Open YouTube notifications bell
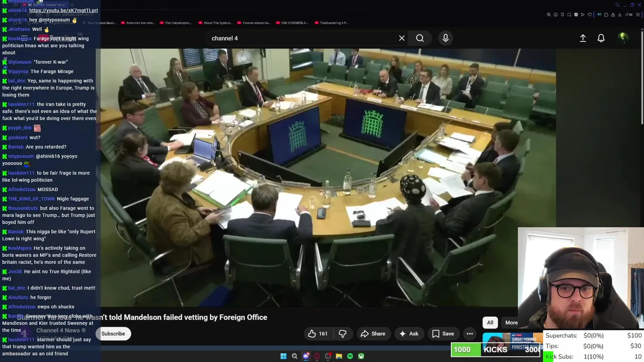 pyautogui.click(x=601, y=38)
